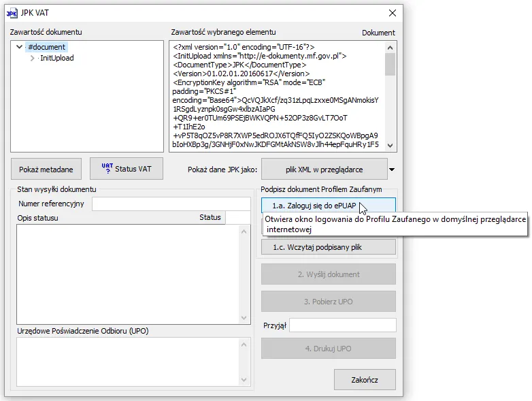Click the XML content scrollbar thumb
This screenshot has width=532, height=401.
coord(390,64)
